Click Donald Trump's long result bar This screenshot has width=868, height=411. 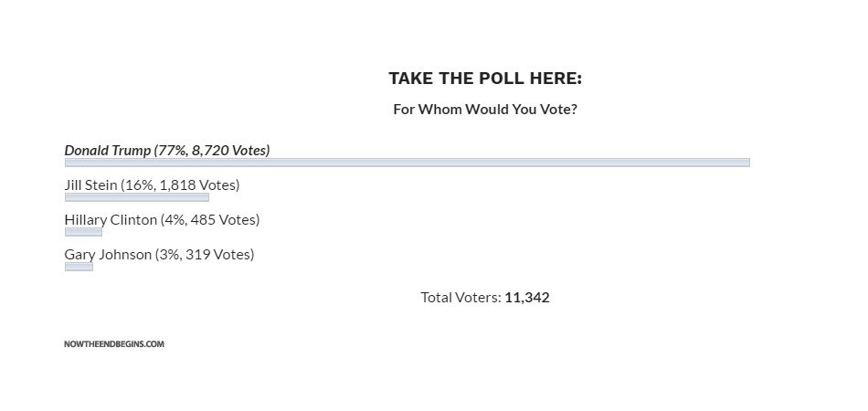click(407, 163)
